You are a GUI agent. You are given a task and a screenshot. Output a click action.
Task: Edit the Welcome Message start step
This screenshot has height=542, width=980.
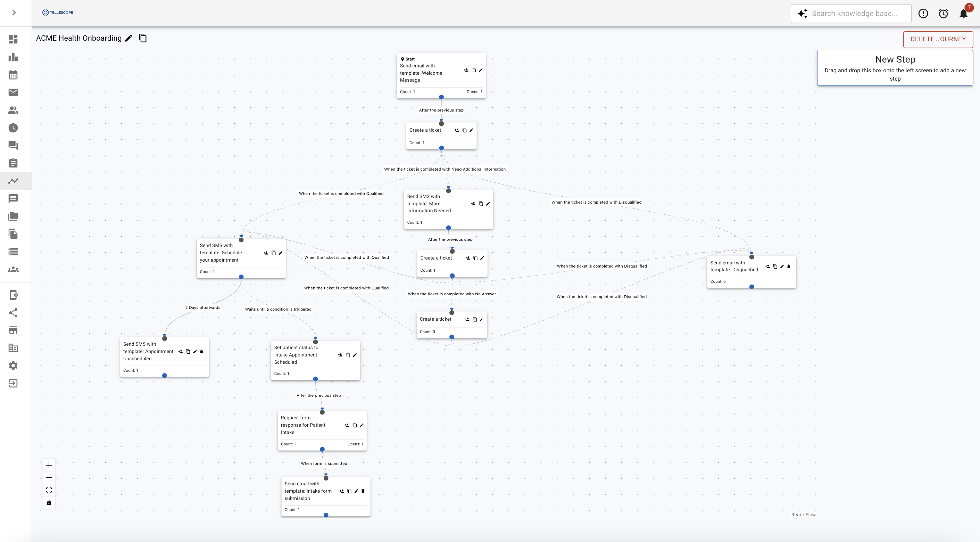[x=481, y=70]
